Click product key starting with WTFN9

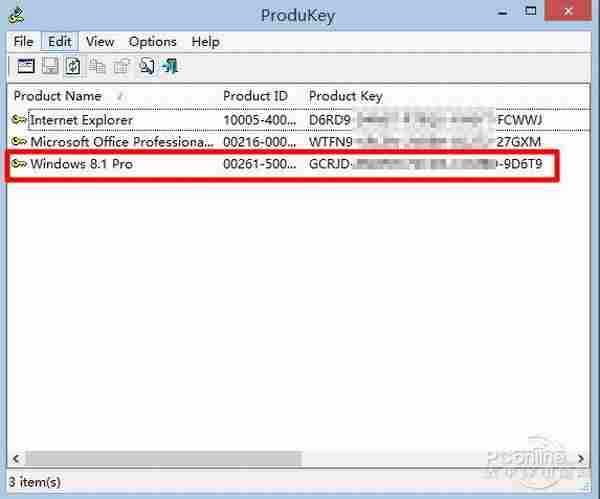(x=425, y=142)
